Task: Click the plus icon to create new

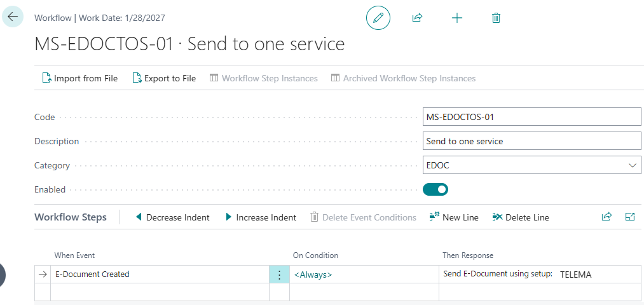Action: tap(456, 18)
